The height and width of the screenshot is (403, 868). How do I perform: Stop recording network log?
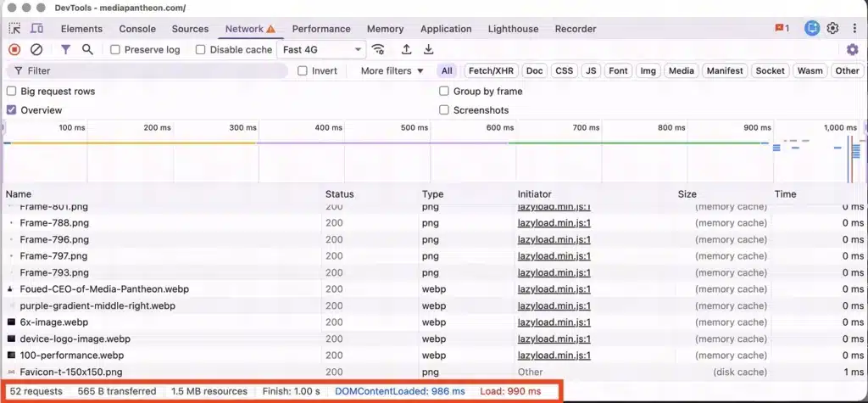[x=14, y=50]
